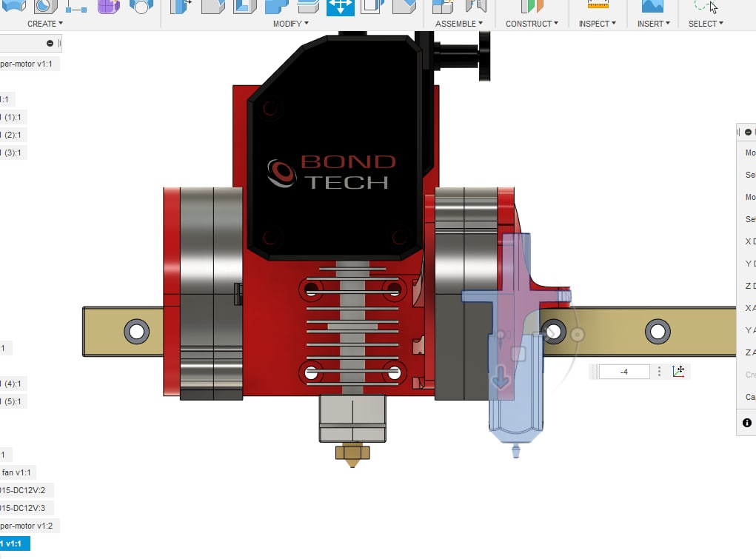Screen dimensions: 756x559
Task: Click the circular rotation manipulator handle
Action: point(577,334)
